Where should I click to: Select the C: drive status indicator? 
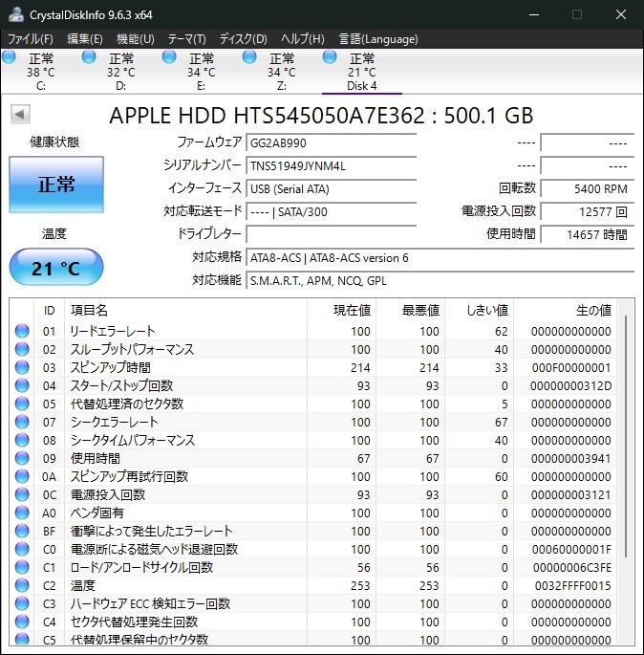(9, 57)
